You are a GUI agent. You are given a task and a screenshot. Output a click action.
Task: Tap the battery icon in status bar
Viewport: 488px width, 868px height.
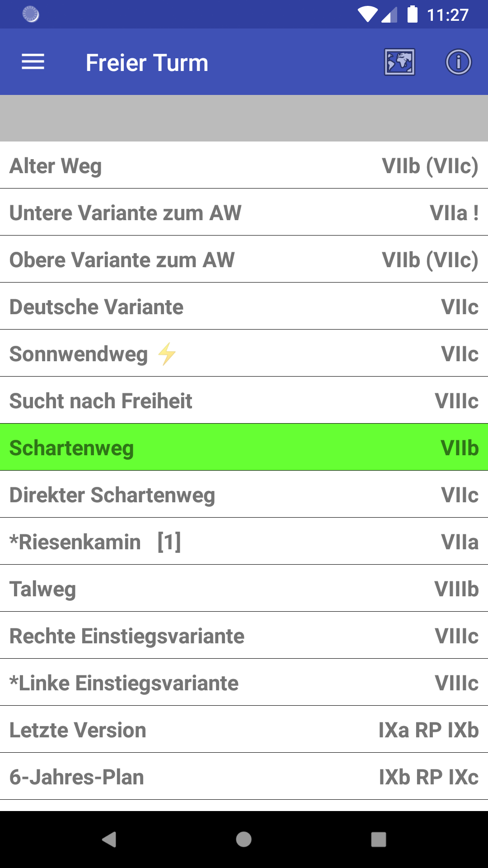[412, 14]
